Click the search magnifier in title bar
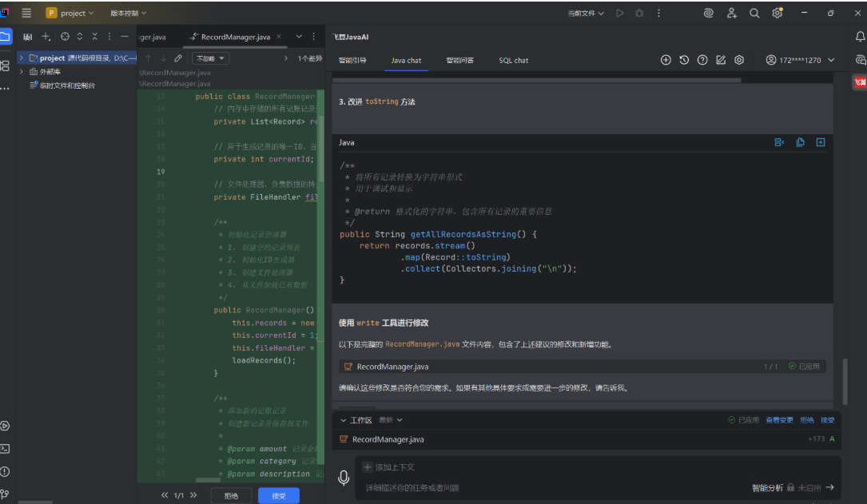The image size is (867, 504). click(754, 13)
